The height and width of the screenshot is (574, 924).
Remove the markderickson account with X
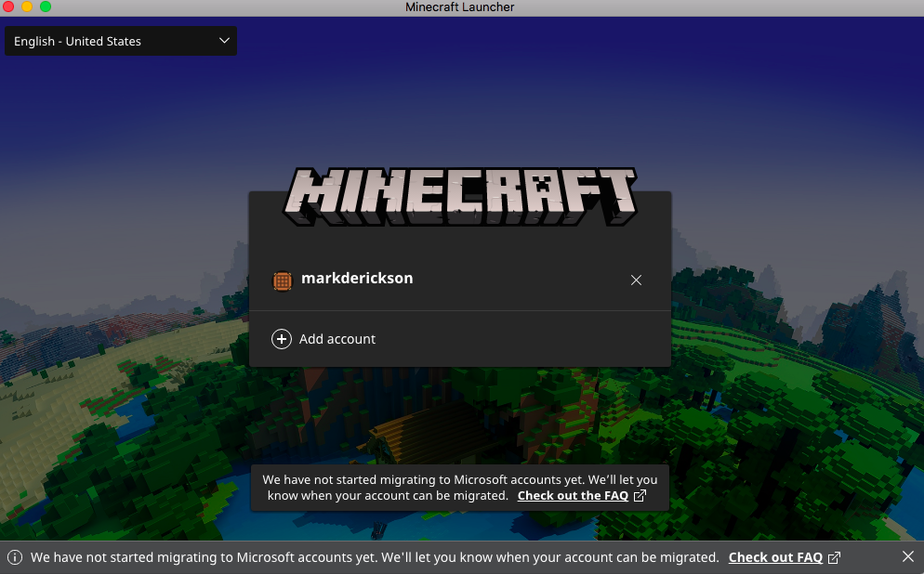click(x=636, y=280)
